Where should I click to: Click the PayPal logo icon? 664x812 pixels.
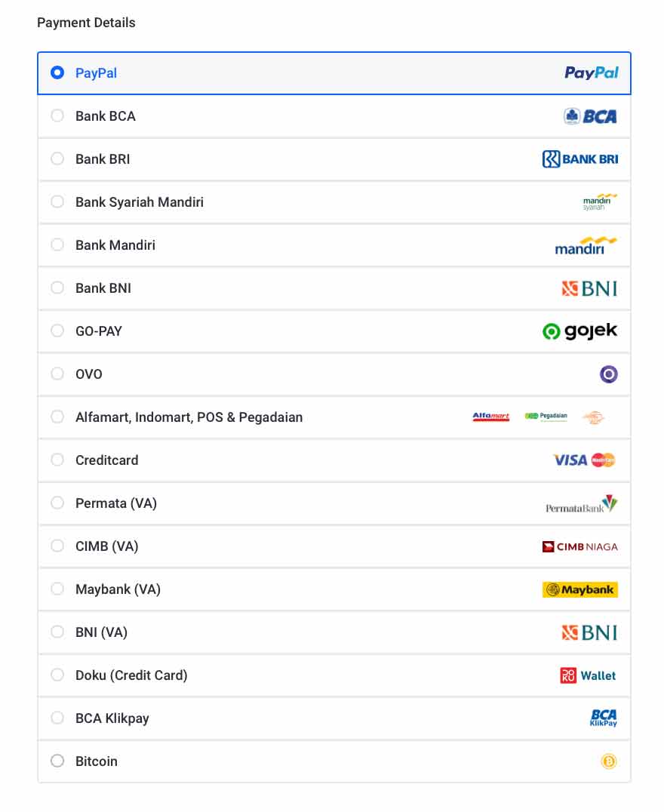coord(592,72)
